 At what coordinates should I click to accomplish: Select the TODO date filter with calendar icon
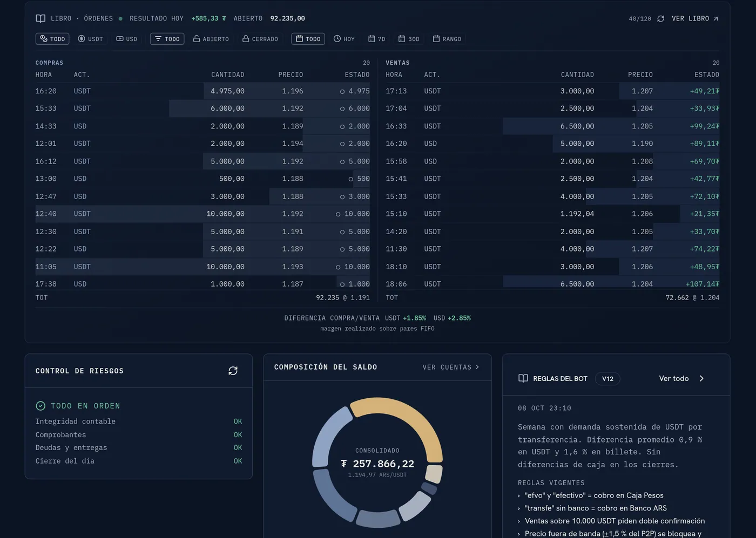[308, 39]
